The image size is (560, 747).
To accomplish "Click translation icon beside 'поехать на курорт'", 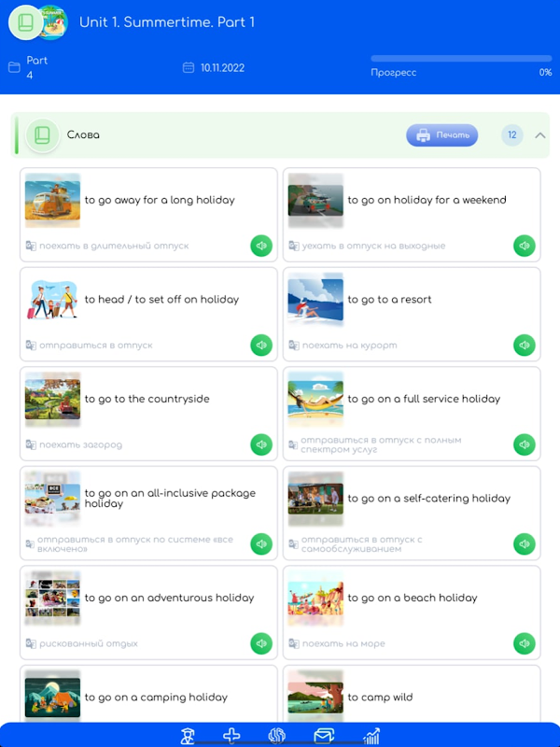I will (x=294, y=345).
